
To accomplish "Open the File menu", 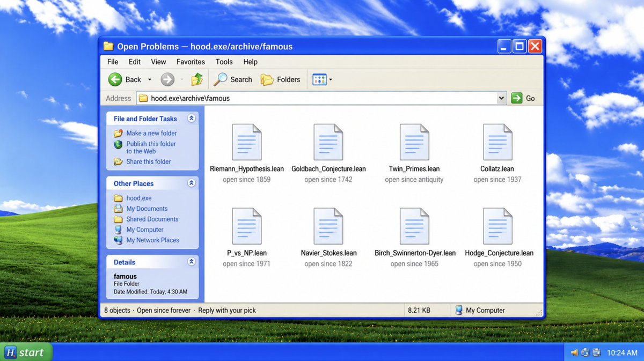I will click(113, 62).
